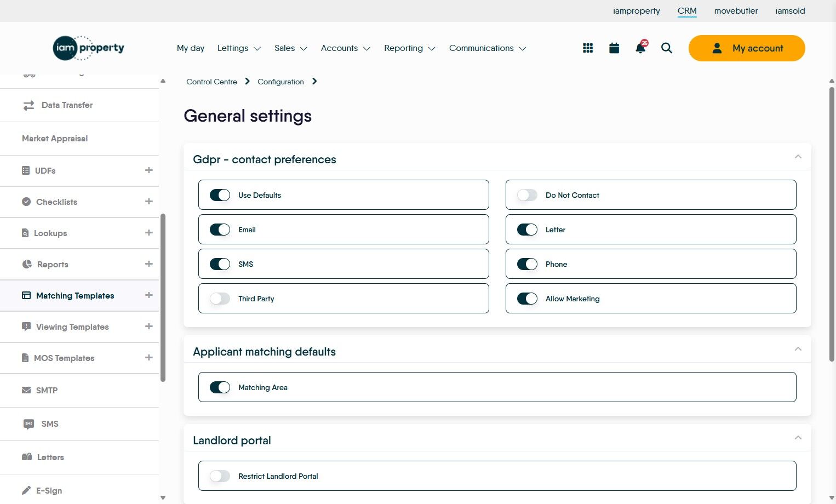Click the SMTP envelope icon
This screenshot has width=836, height=504.
[26, 390]
